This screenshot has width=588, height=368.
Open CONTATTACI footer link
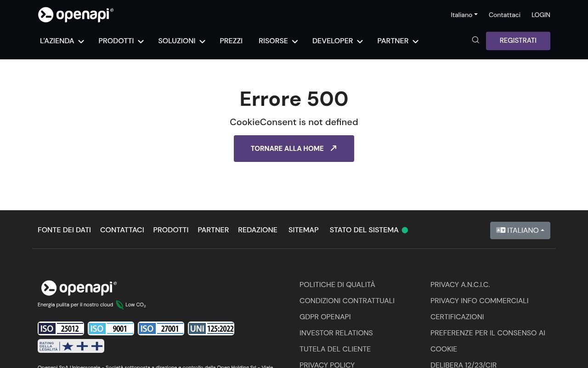[122, 230]
